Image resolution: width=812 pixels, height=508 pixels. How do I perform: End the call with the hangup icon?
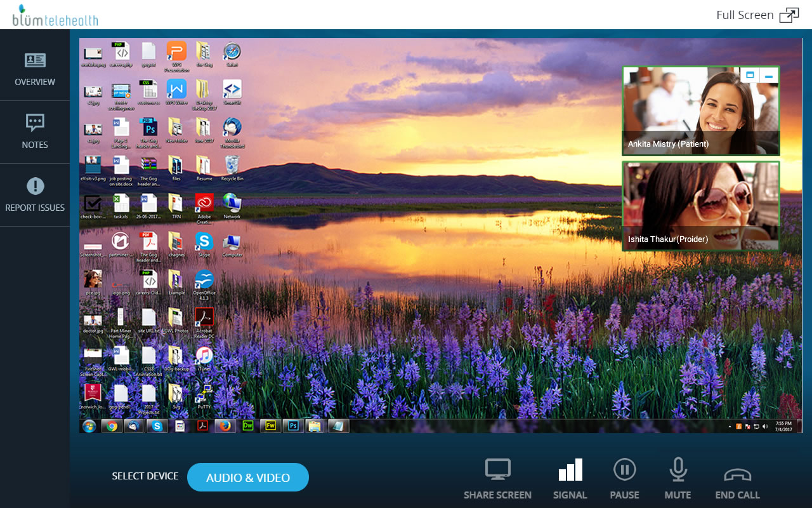(737, 475)
